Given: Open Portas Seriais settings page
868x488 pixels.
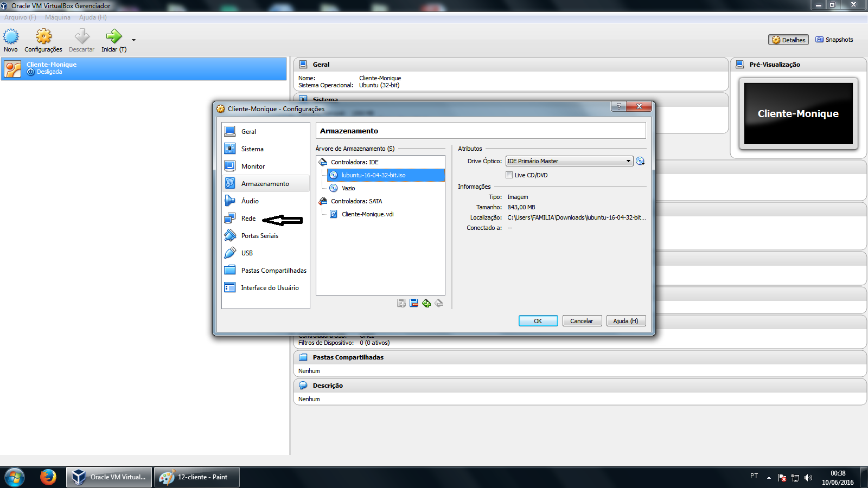Looking at the screenshot, I should click(x=265, y=235).
